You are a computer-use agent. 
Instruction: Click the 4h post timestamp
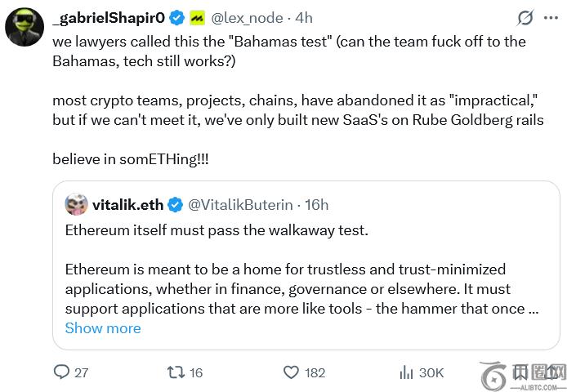(x=302, y=17)
